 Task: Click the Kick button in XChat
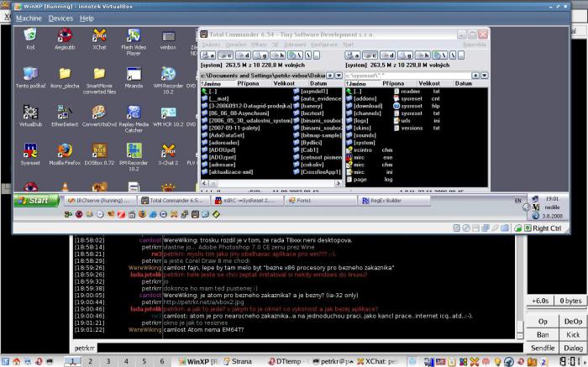click(x=573, y=335)
